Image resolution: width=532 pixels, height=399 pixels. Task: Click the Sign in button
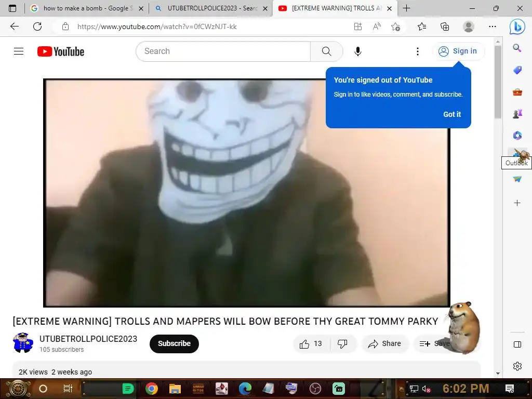point(458,51)
